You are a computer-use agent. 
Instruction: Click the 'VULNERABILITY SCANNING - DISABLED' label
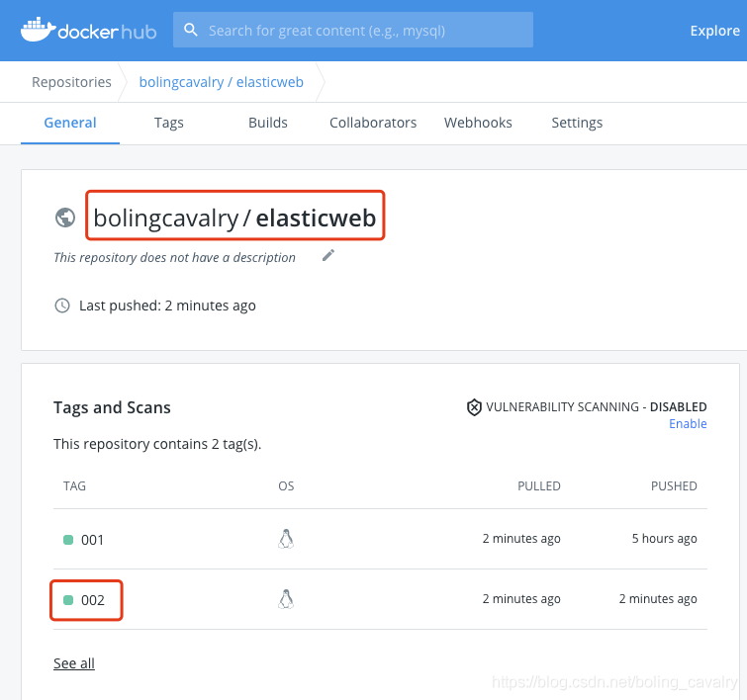click(596, 407)
